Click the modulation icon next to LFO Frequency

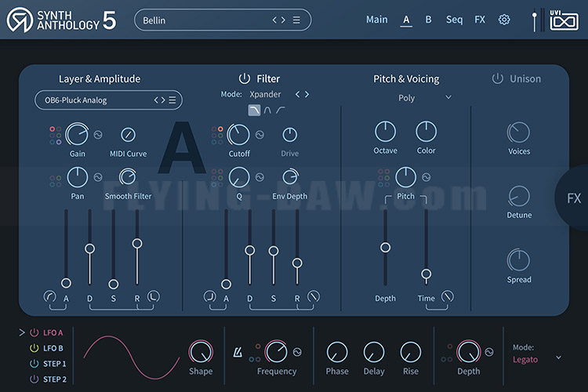(297, 352)
